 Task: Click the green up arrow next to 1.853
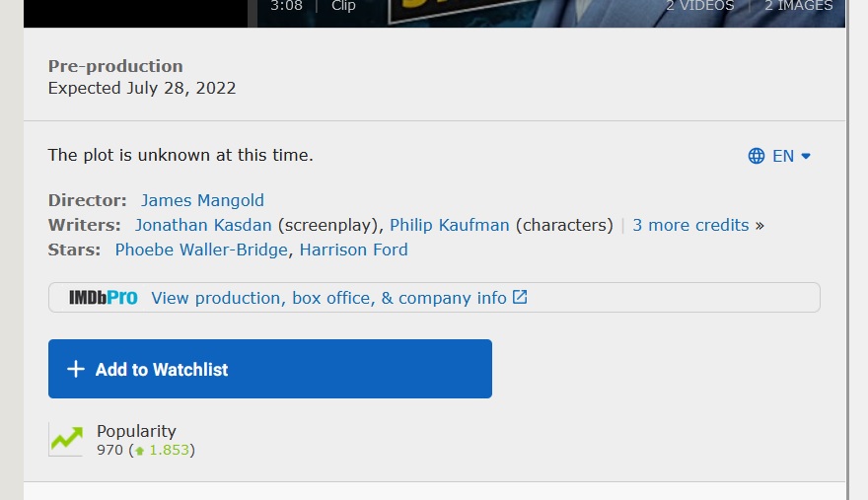139,451
